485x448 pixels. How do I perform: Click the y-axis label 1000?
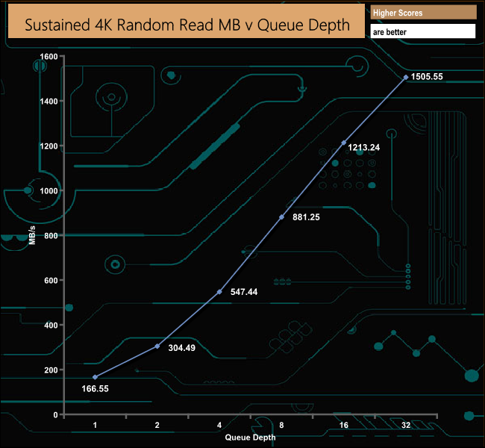click(48, 190)
